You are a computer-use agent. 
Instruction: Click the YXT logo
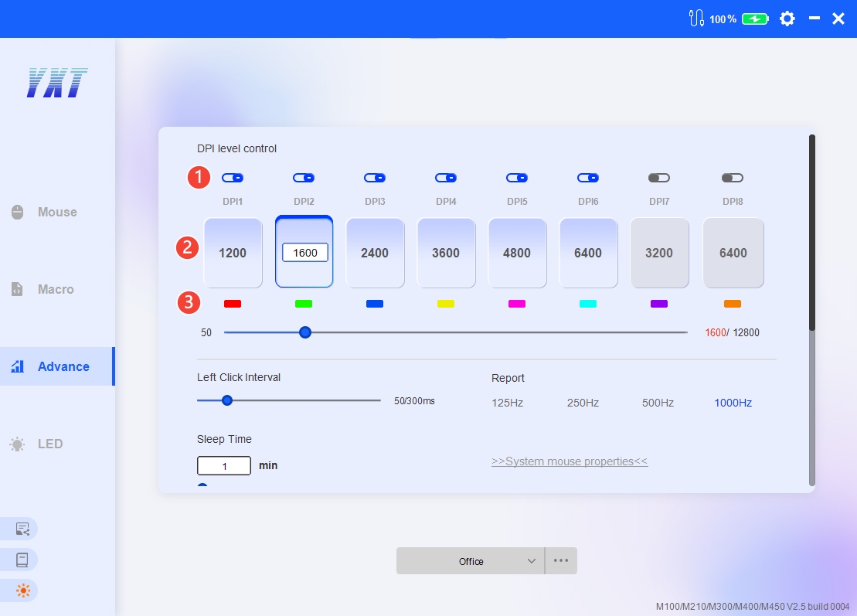coord(57,83)
